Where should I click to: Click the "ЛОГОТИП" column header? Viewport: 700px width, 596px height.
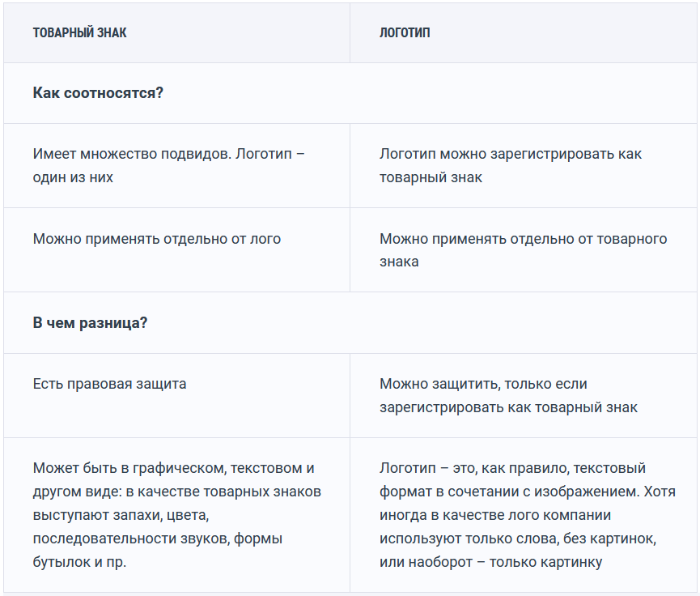(405, 33)
